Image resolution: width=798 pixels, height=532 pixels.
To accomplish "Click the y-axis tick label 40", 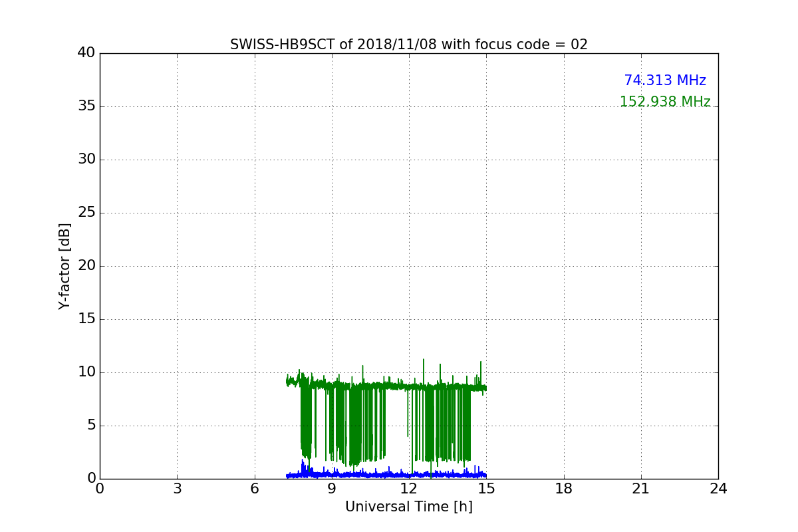I will [x=86, y=53].
